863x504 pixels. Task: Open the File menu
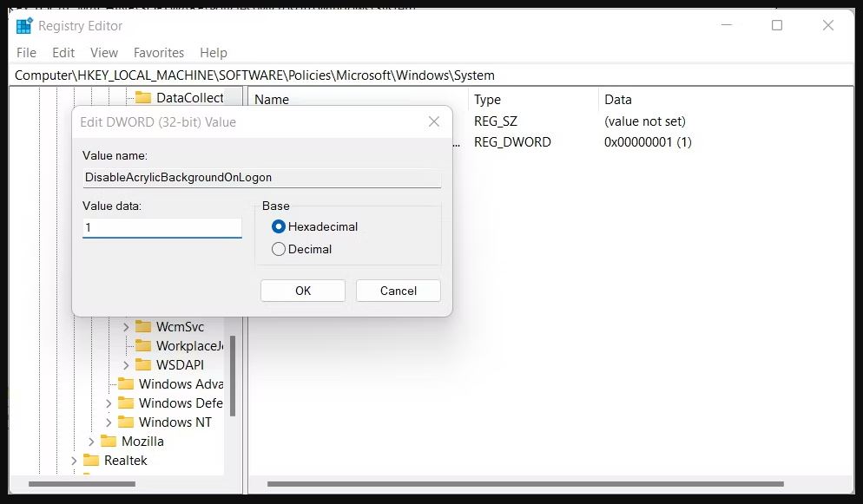26,53
